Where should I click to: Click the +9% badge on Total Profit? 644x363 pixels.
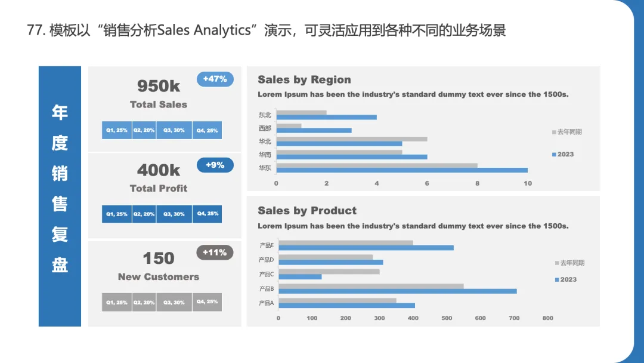(x=215, y=165)
